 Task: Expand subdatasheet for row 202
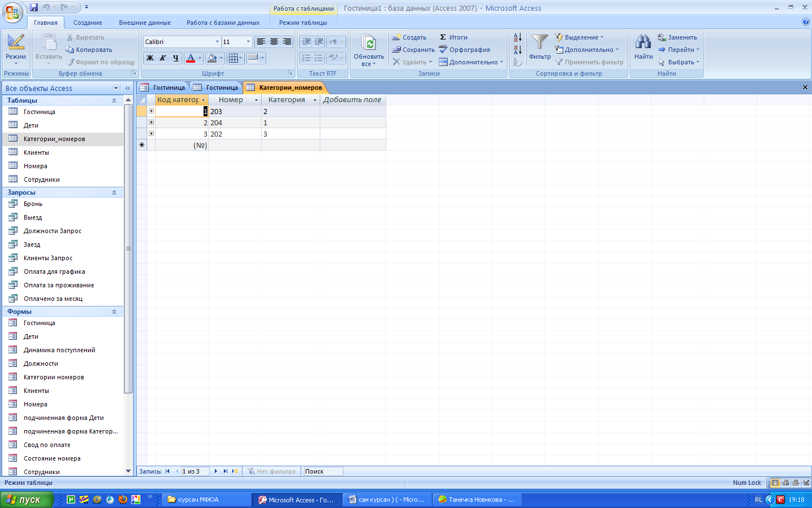151,134
